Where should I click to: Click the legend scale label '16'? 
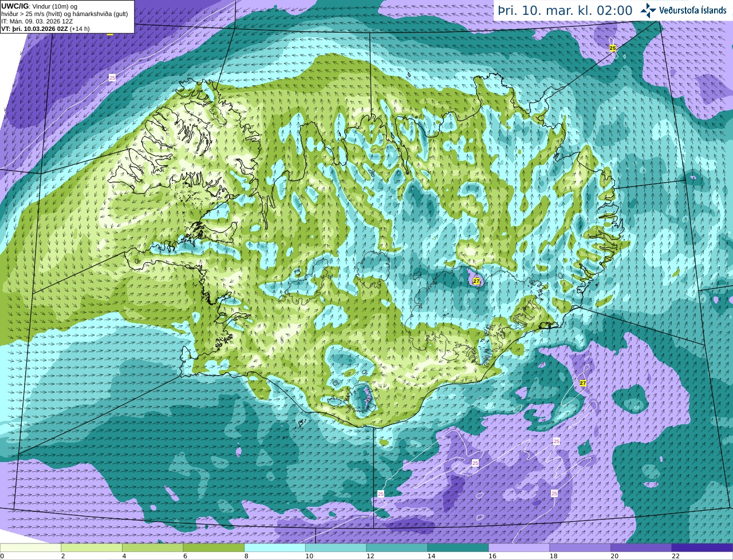pos(492,556)
